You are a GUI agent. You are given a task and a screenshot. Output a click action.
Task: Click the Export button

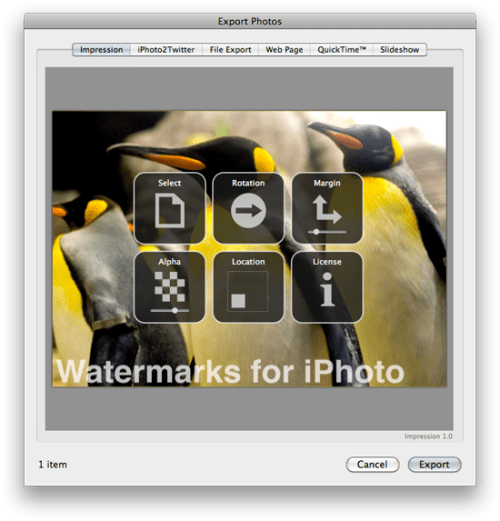click(x=434, y=464)
